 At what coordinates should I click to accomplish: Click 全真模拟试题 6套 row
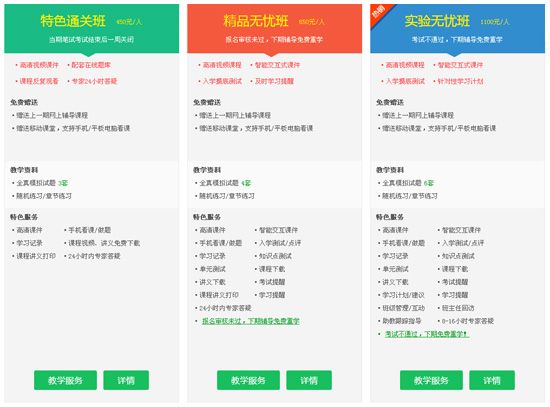click(408, 183)
